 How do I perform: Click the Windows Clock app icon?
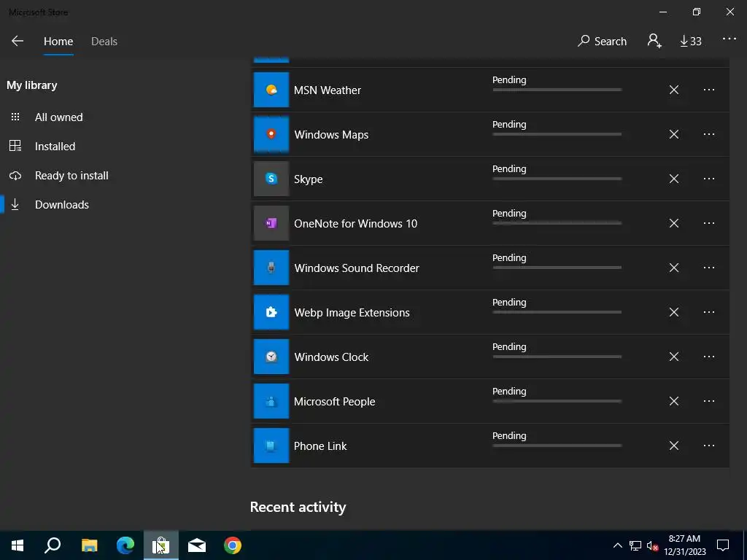271,357
